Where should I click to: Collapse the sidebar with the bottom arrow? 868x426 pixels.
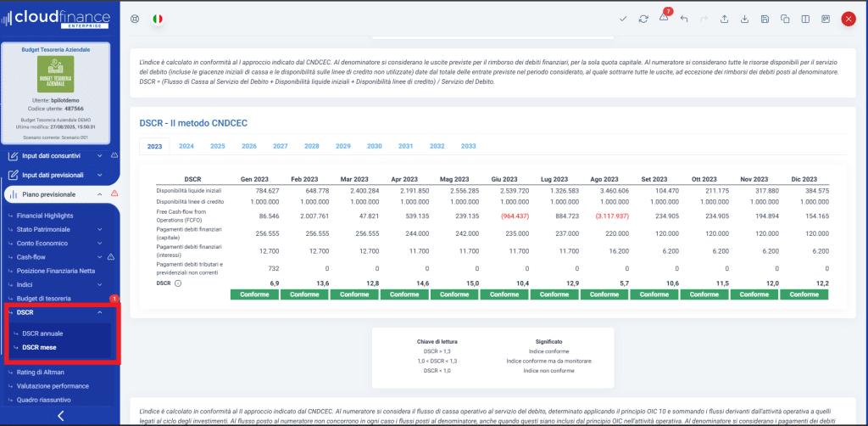pyautogui.click(x=60, y=415)
